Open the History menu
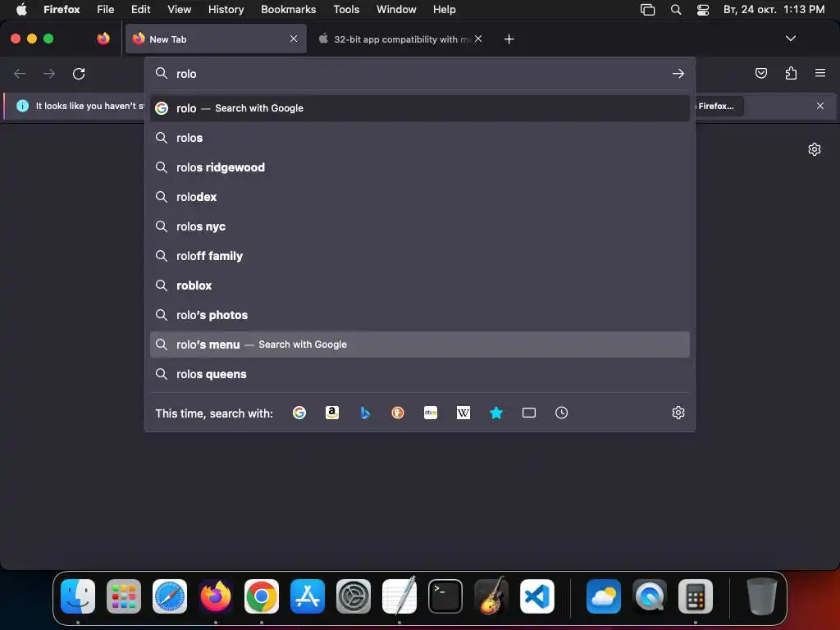 pos(226,9)
